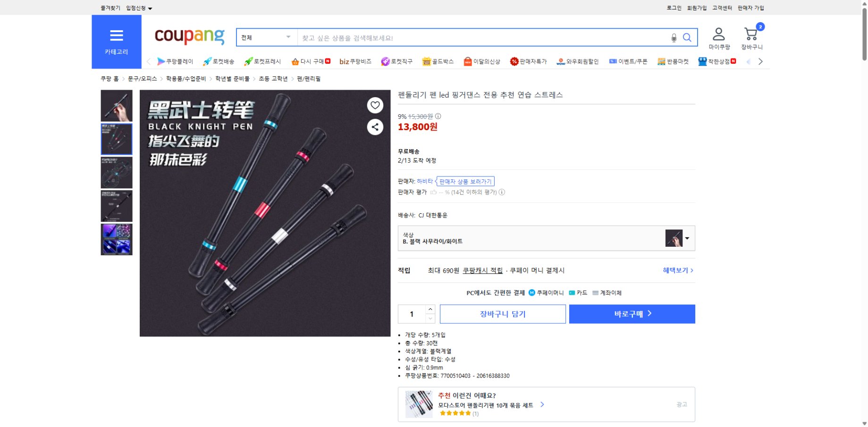Open the 장바구니 cart icon with badge

click(x=750, y=33)
